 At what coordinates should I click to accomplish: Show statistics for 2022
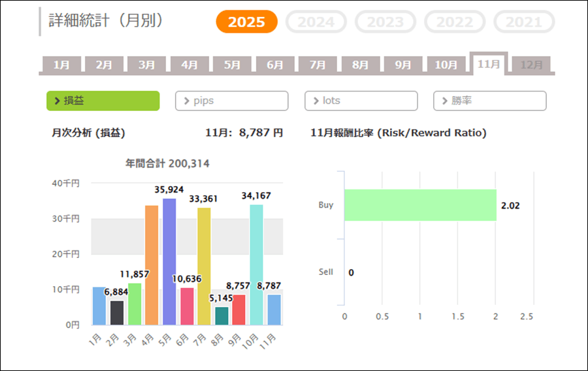click(x=455, y=22)
